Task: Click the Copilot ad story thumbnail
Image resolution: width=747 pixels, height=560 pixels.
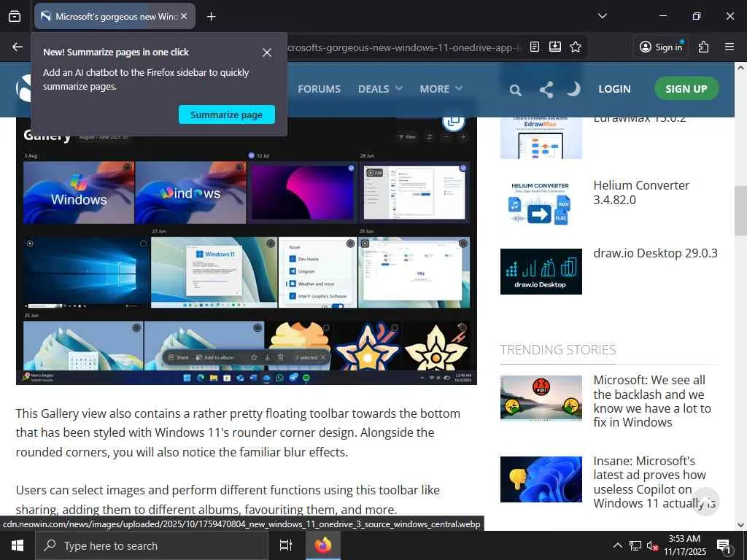Action: (541, 479)
